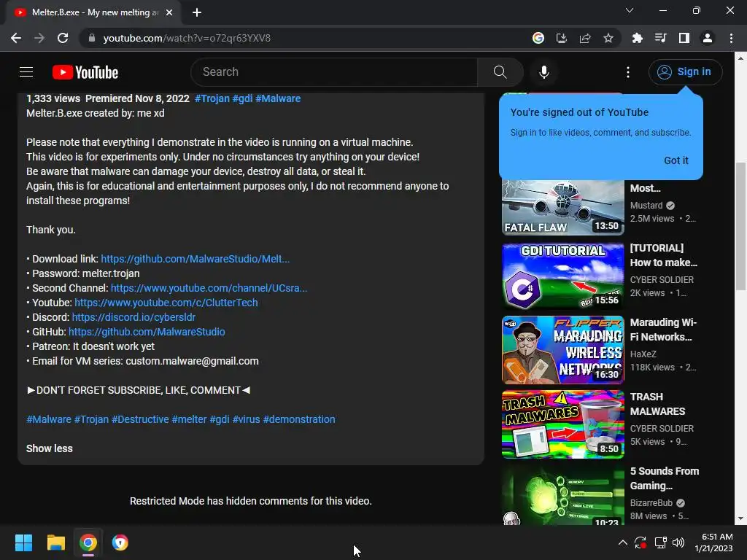Open the Second Channel link
This screenshot has width=747, height=560.
(209, 288)
